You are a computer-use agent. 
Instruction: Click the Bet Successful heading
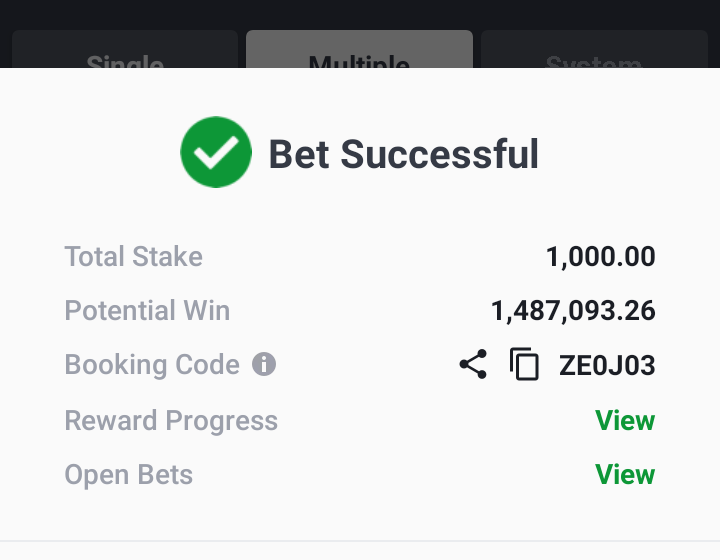403,154
